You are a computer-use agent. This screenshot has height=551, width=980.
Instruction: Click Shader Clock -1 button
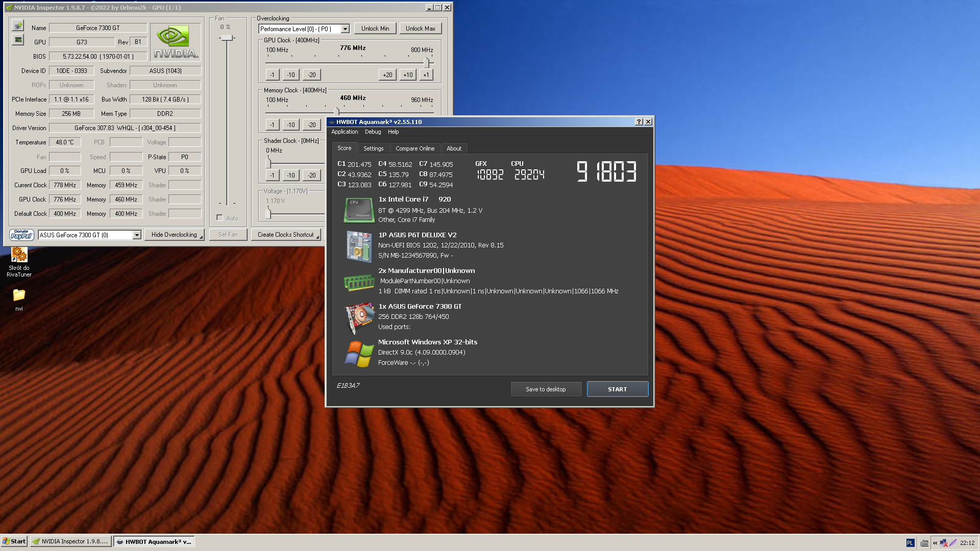(x=273, y=176)
